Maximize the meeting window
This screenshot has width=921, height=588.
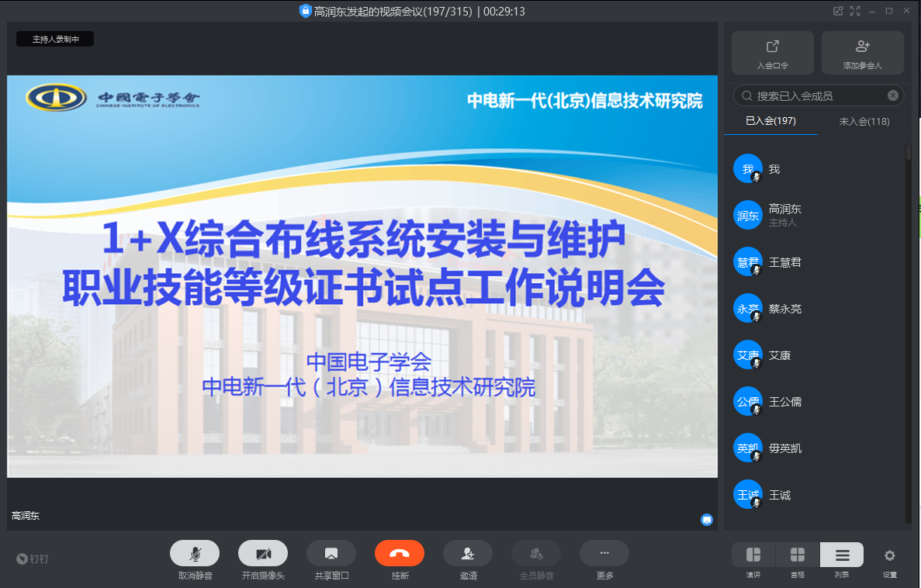point(889,11)
